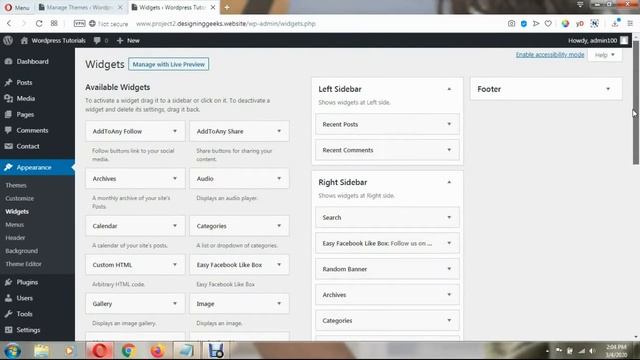Open the Windows Start button
Viewport: 640px width, 360px height.
[x=13, y=351]
